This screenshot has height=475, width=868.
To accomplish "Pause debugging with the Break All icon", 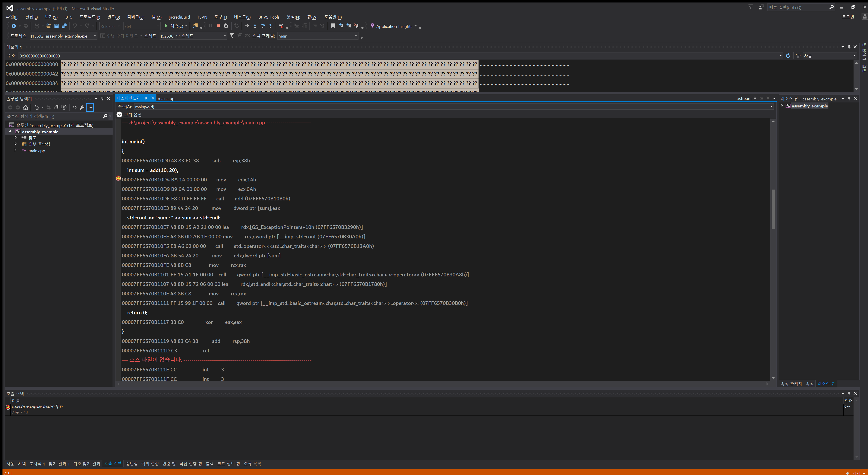I will coord(211,26).
